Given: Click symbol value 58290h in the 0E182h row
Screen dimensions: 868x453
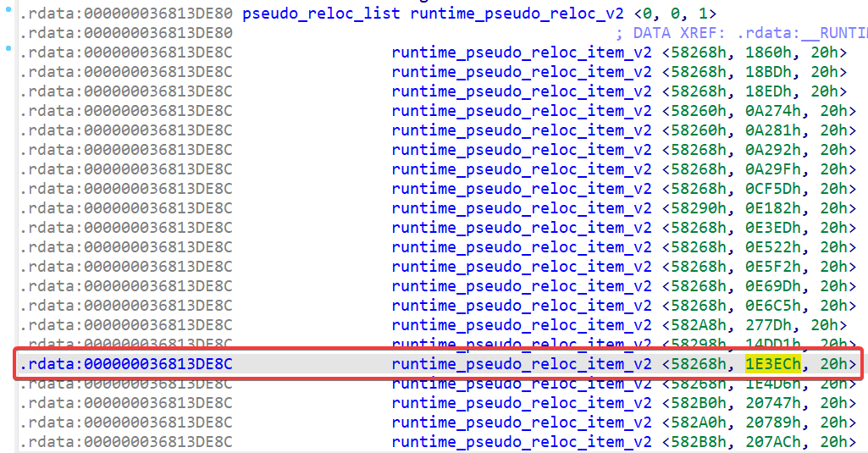Looking at the screenshot, I should click(x=698, y=208).
